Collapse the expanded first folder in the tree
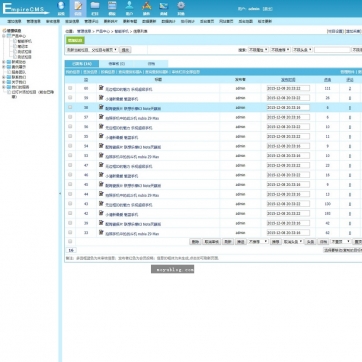 4,36
